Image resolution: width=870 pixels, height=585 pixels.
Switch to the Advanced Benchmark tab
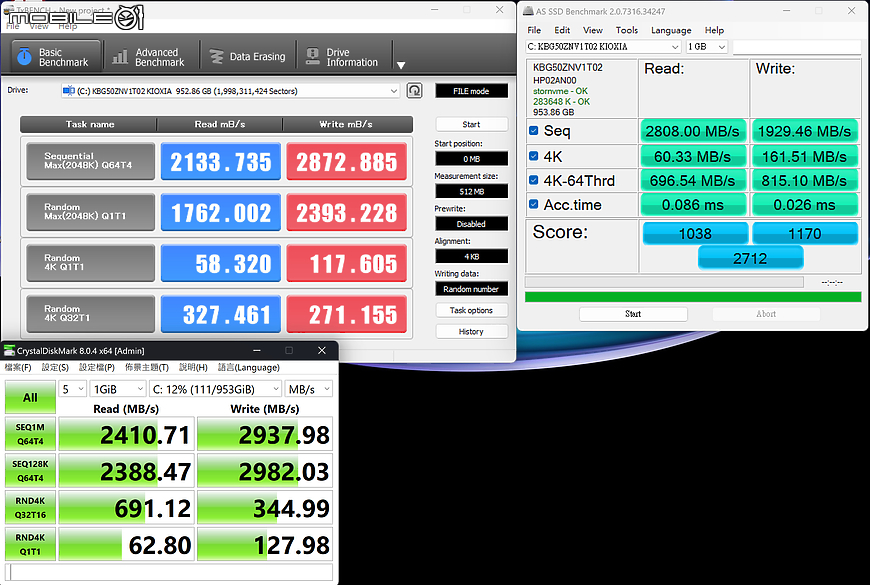pyautogui.click(x=149, y=57)
